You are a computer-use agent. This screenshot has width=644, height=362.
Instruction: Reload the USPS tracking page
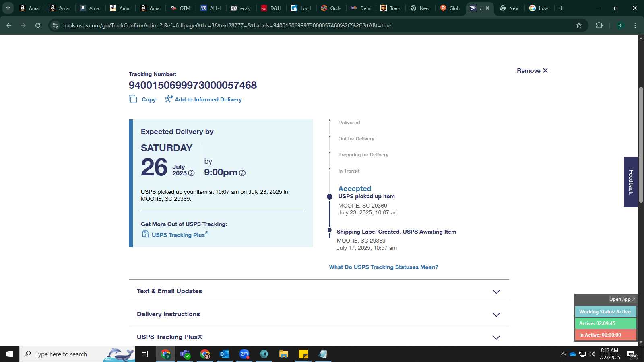pyautogui.click(x=38, y=25)
